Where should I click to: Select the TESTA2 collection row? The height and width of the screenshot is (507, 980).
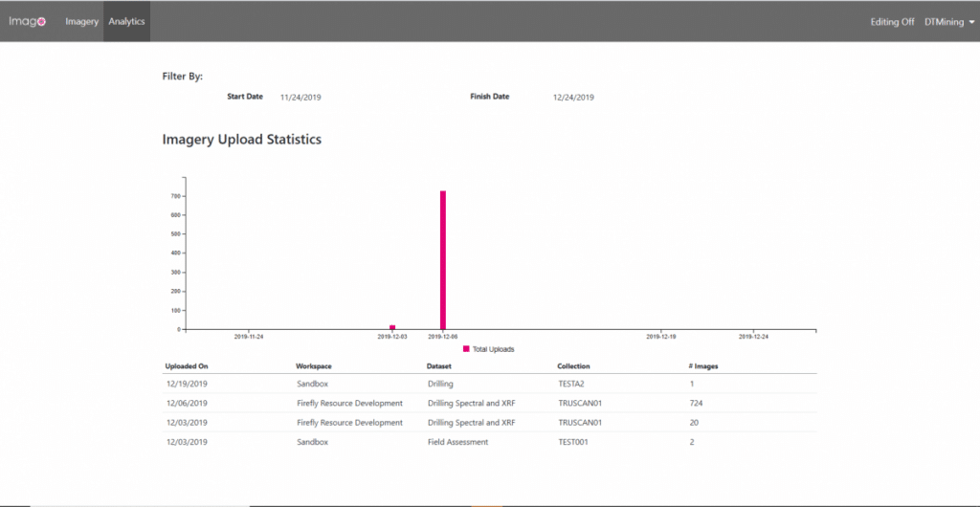pyautogui.click(x=570, y=384)
